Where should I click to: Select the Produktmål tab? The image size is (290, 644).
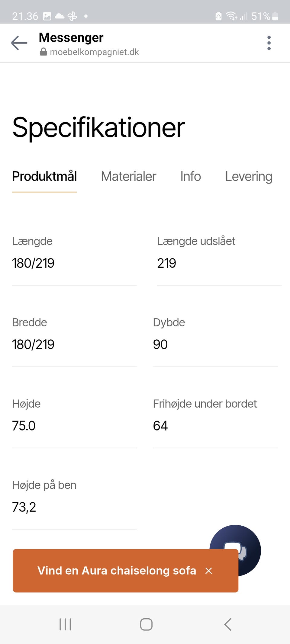point(44,176)
